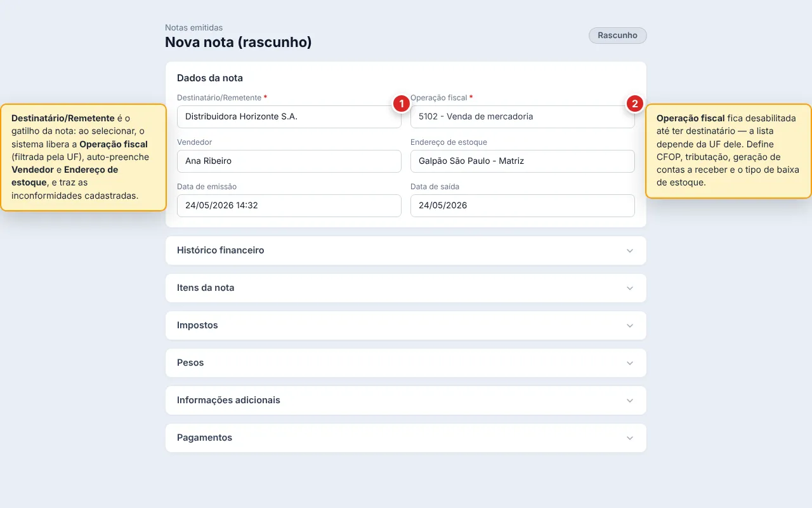The height and width of the screenshot is (508, 812).
Task: Click the Data de saída field
Action: [523, 206]
